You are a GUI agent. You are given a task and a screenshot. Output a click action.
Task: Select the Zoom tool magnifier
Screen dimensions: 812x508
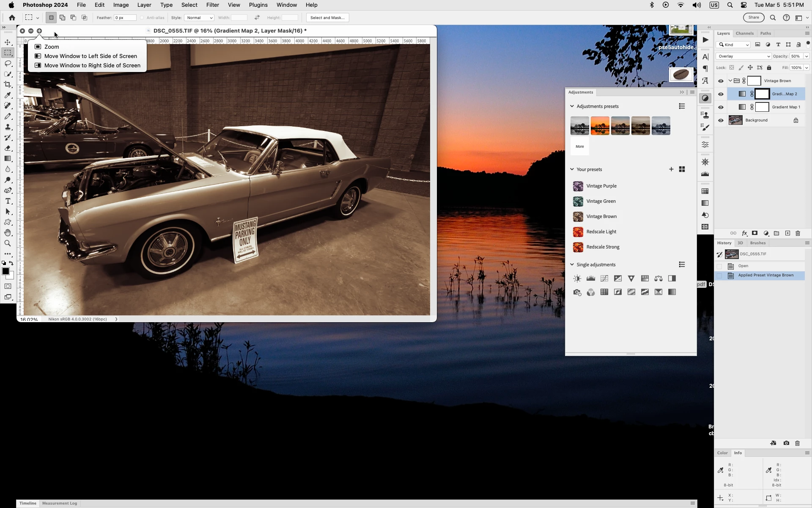[8, 243]
